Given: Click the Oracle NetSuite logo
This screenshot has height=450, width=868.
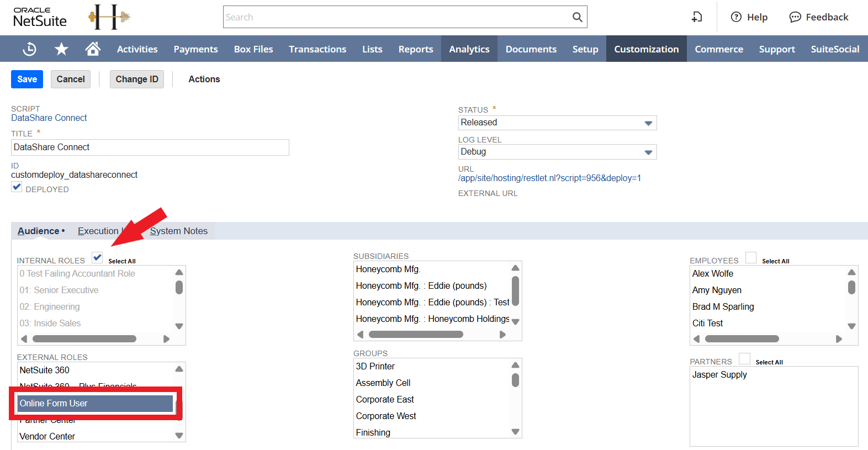Looking at the screenshot, I should point(40,17).
